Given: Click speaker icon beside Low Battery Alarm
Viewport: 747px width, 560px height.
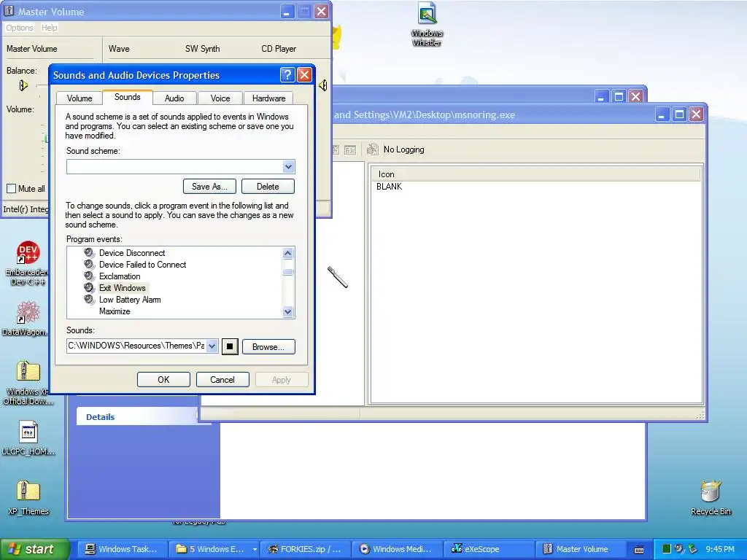Looking at the screenshot, I should coord(89,299).
